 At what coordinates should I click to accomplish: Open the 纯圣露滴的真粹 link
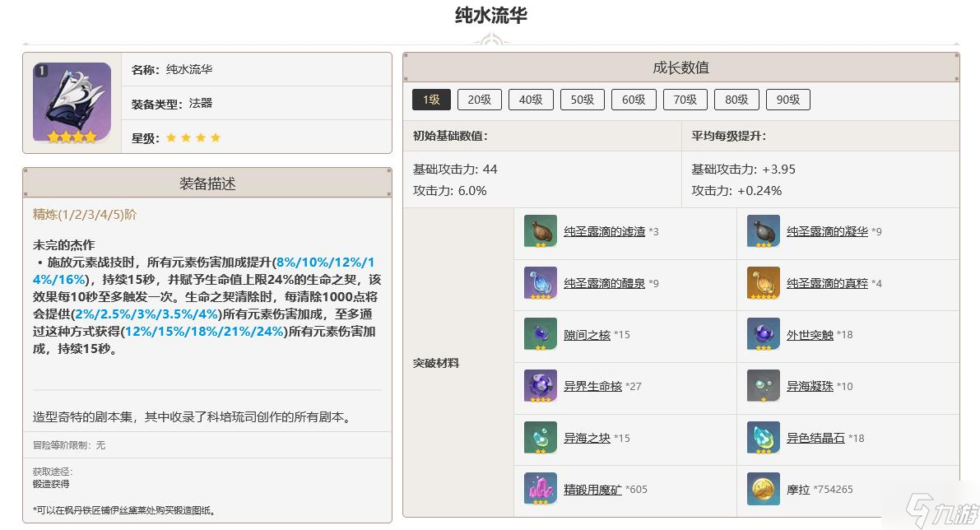tap(827, 283)
